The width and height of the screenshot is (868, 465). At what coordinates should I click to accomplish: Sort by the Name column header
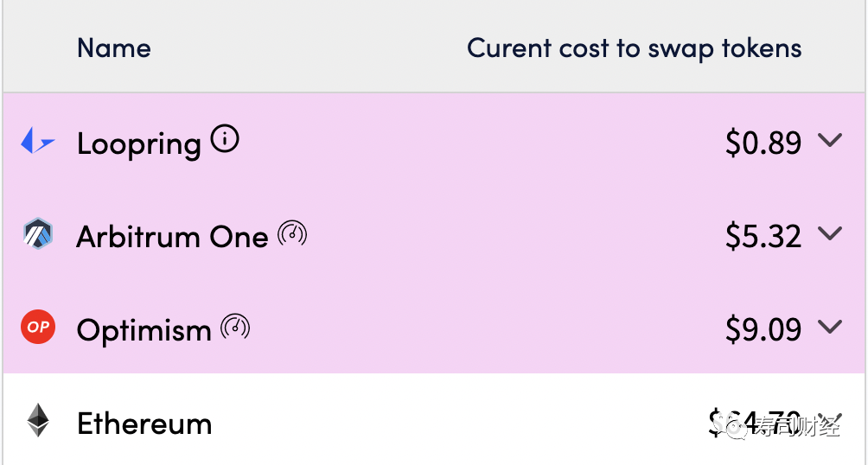coord(113,48)
